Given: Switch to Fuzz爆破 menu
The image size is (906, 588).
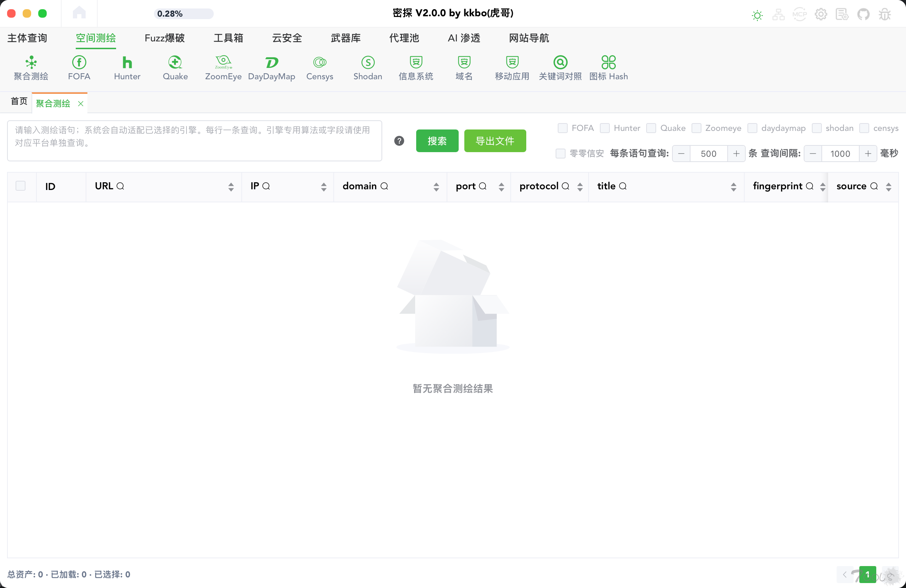Looking at the screenshot, I should coord(165,38).
